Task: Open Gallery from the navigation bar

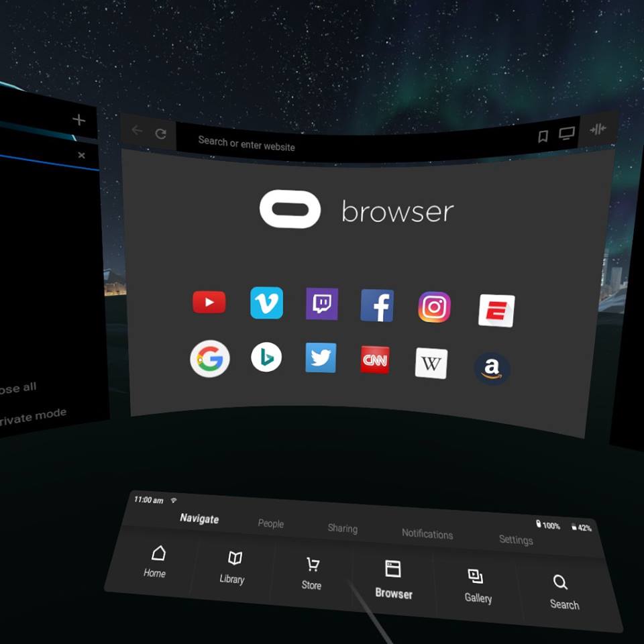Action: tap(478, 586)
